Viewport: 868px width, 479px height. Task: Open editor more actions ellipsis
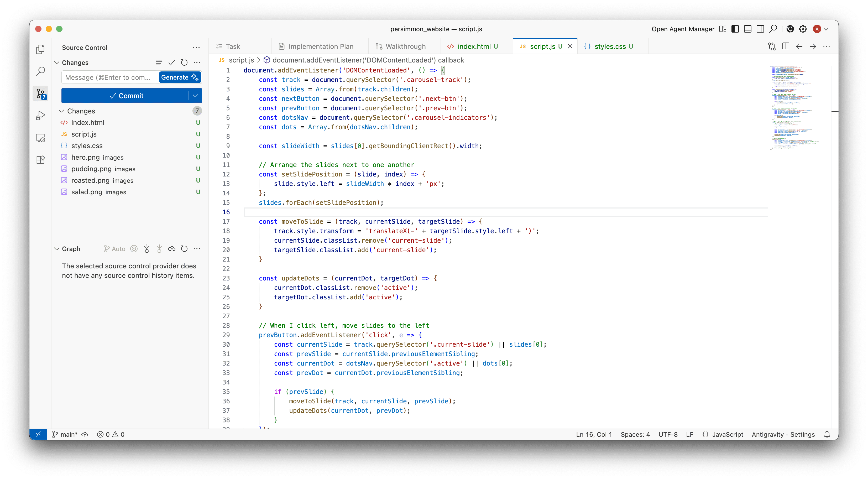(x=827, y=46)
